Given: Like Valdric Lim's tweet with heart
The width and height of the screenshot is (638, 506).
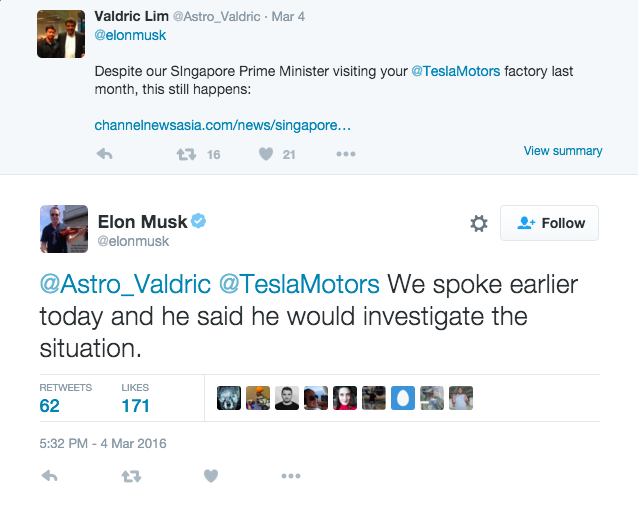Looking at the screenshot, I should (266, 154).
